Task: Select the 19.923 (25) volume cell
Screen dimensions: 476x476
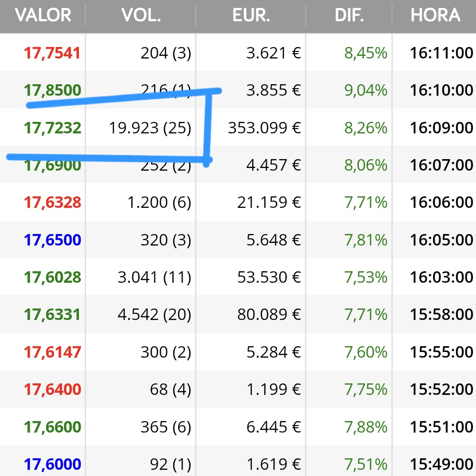Action: pos(150,128)
